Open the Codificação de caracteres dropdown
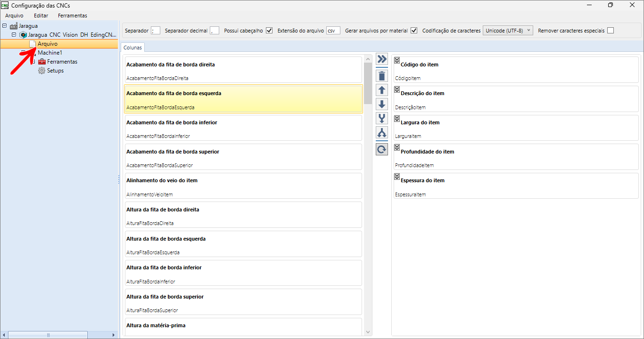 508,31
